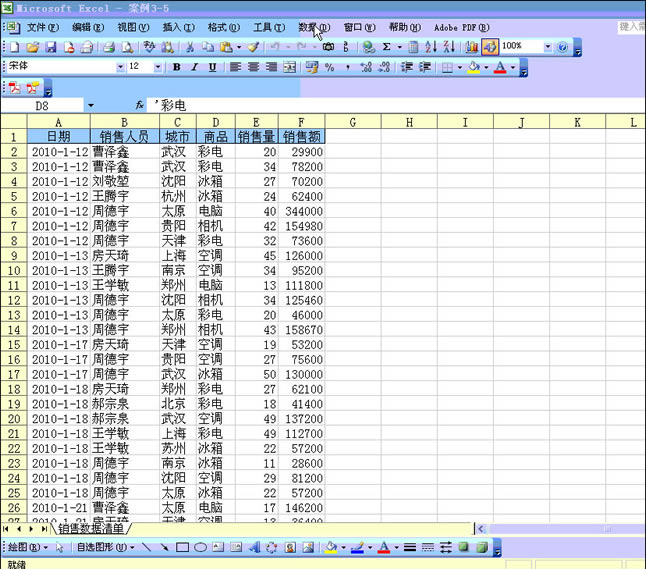Expand the Font Color dropdown arrow in formatting toolbar
Image resolution: width=646 pixels, height=569 pixels.
point(513,67)
